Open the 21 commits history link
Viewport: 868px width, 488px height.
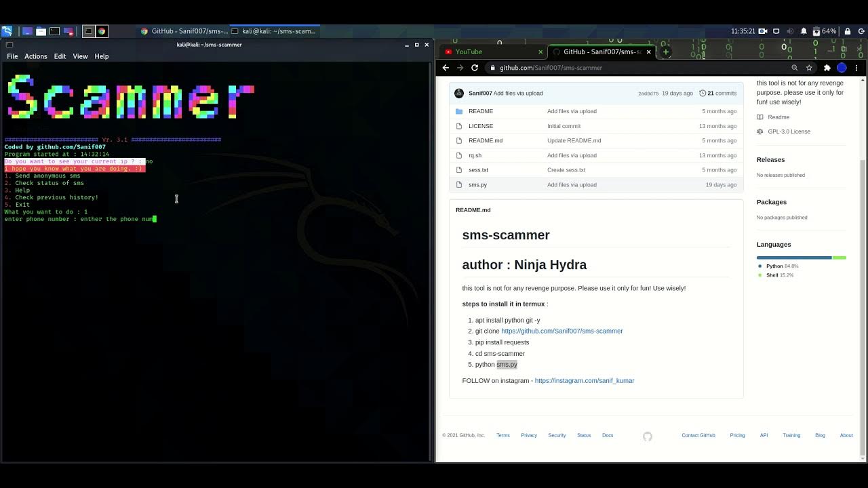[x=718, y=94]
